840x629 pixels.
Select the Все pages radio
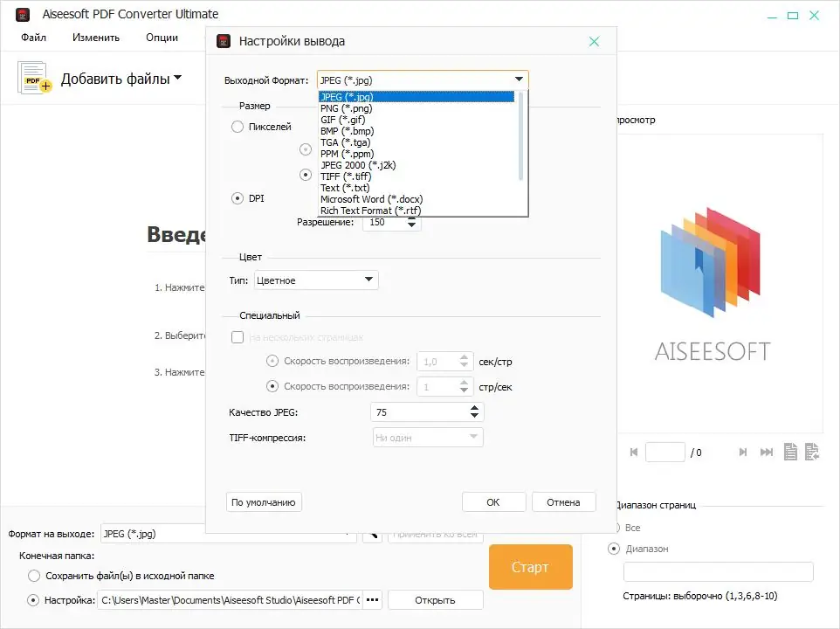[x=616, y=528]
